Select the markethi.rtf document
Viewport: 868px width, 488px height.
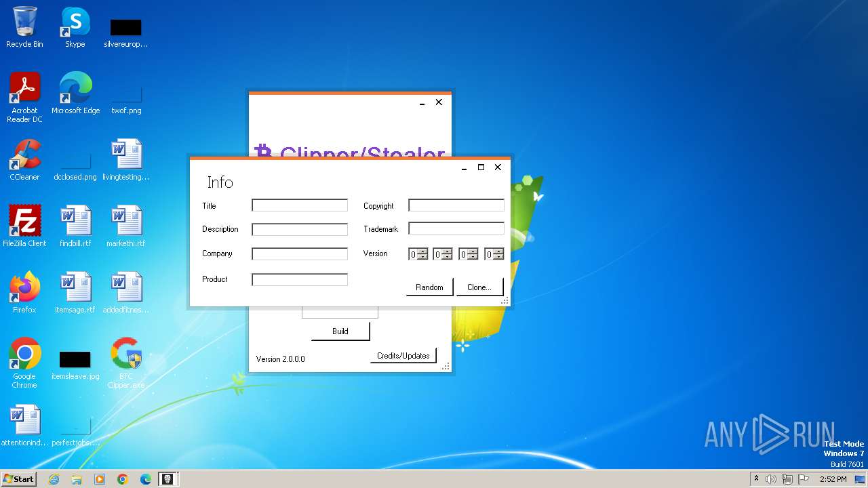coord(126,226)
